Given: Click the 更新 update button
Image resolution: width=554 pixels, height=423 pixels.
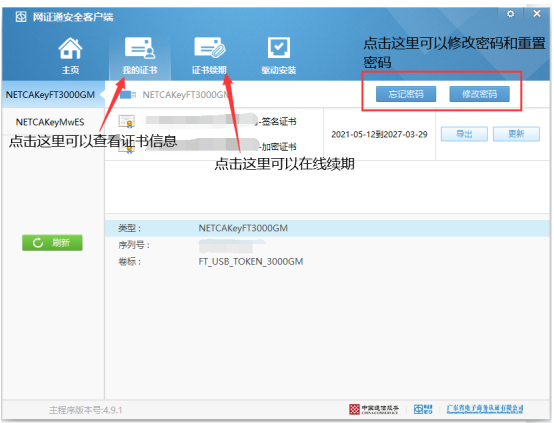Looking at the screenshot, I should coord(516,134).
